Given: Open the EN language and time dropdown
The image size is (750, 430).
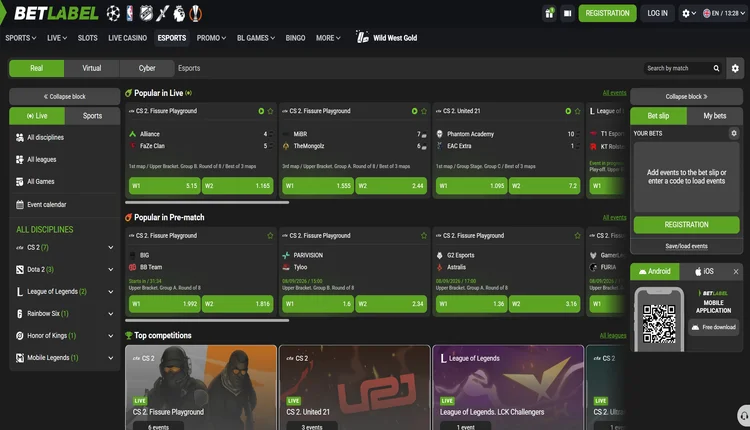Looking at the screenshot, I should pyautogui.click(x=723, y=13).
